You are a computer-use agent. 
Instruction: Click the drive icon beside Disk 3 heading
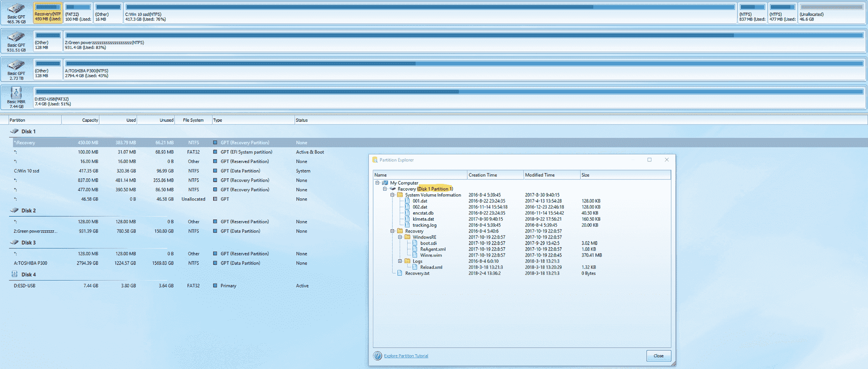pyautogui.click(x=14, y=242)
